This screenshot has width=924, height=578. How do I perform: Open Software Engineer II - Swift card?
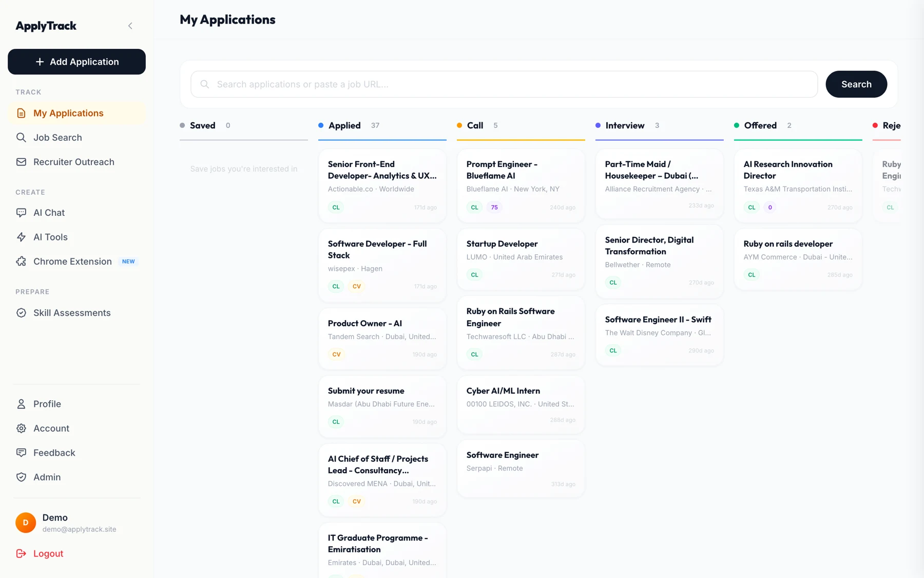coord(660,335)
